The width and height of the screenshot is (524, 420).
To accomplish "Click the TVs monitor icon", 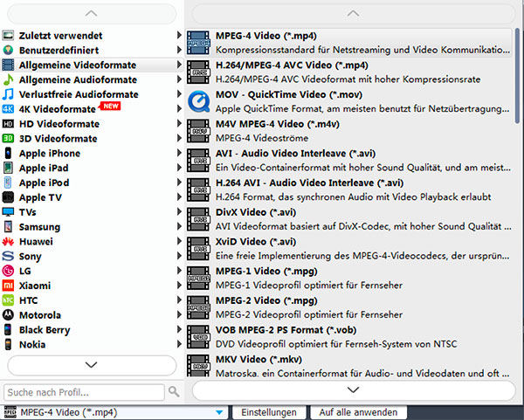I will pos(8,212).
